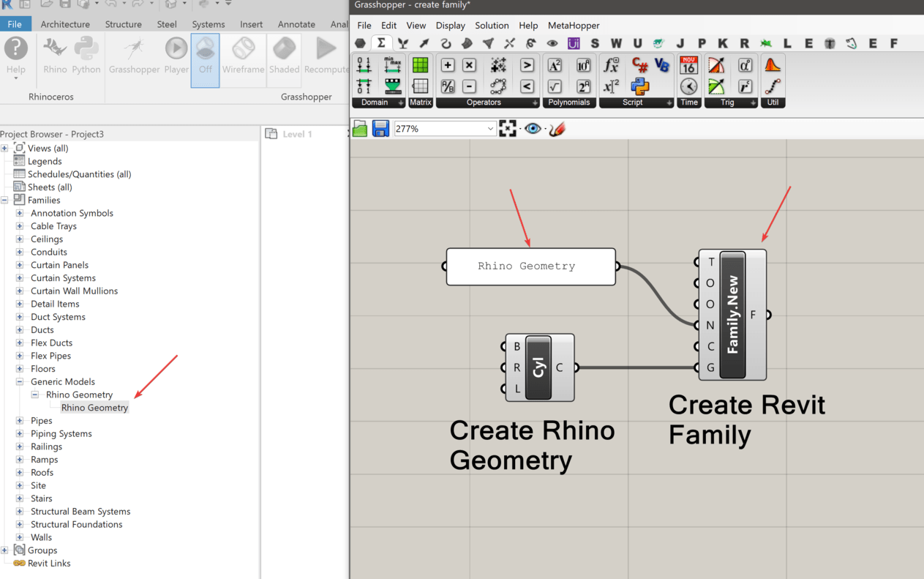924x579 pixels.
Task: Select the Power of 10 component
Action: tap(583, 65)
